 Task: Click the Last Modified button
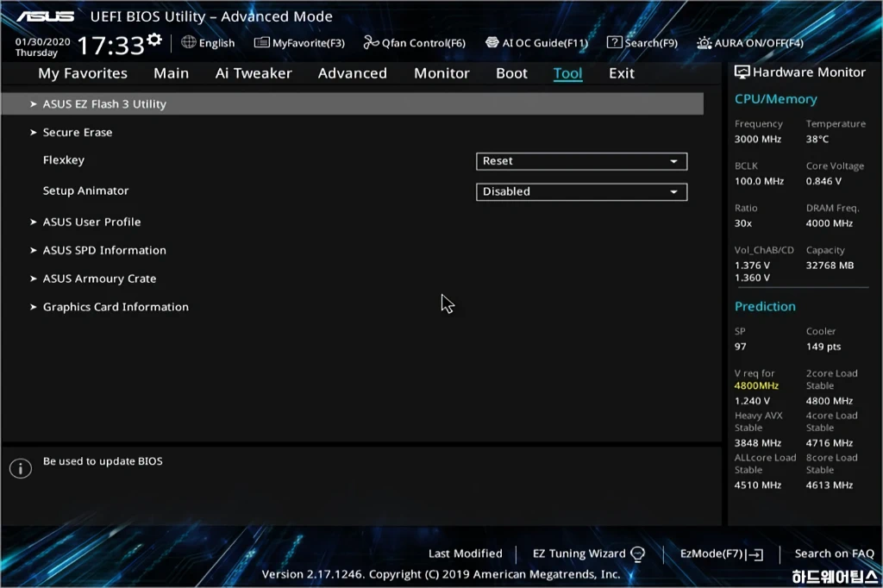(x=465, y=554)
